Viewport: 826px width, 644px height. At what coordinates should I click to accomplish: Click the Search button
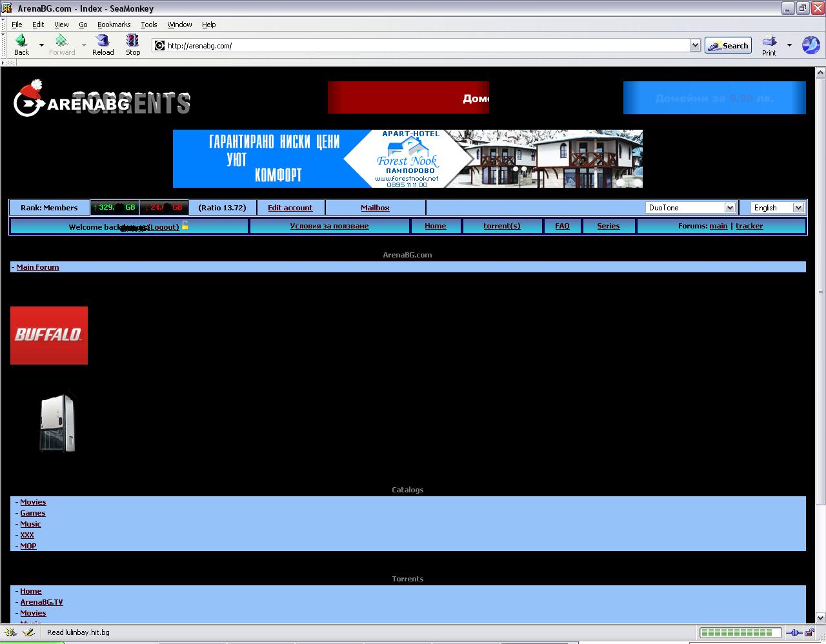pos(728,45)
